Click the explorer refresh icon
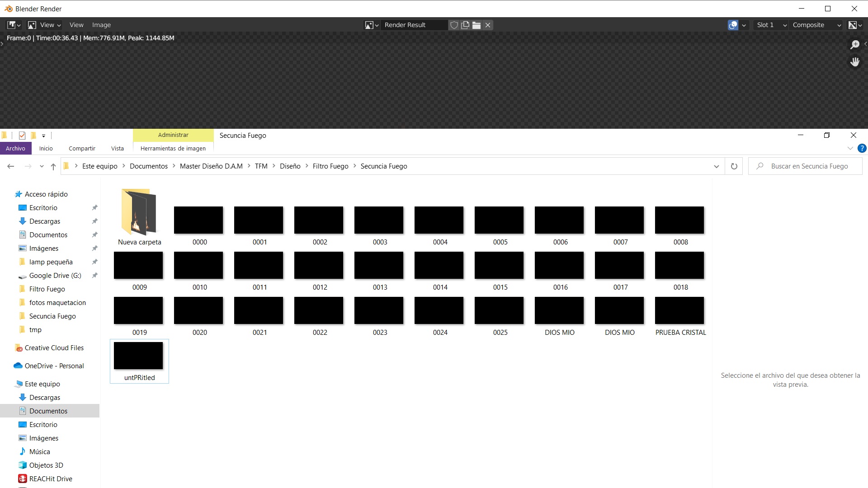The image size is (868, 488). click(734, 166)
